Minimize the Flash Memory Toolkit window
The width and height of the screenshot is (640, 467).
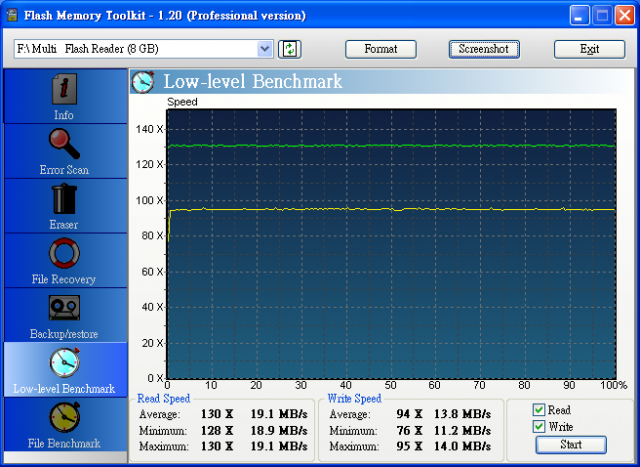(x=580, y=16)
